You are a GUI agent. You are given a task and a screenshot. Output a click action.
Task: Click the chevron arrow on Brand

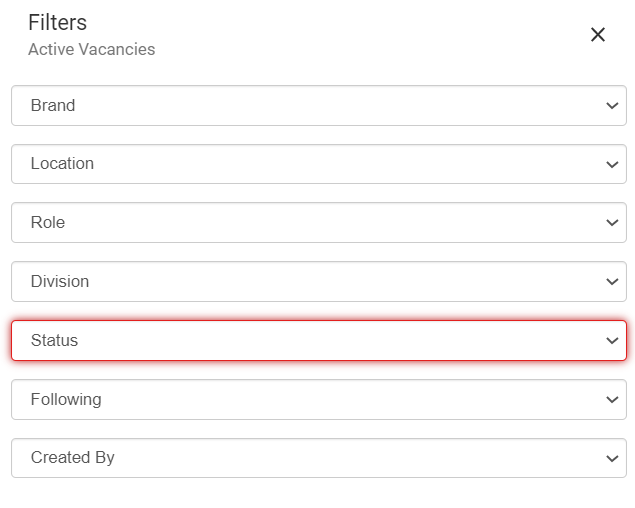pyautogui.click(x=612, y=106)
